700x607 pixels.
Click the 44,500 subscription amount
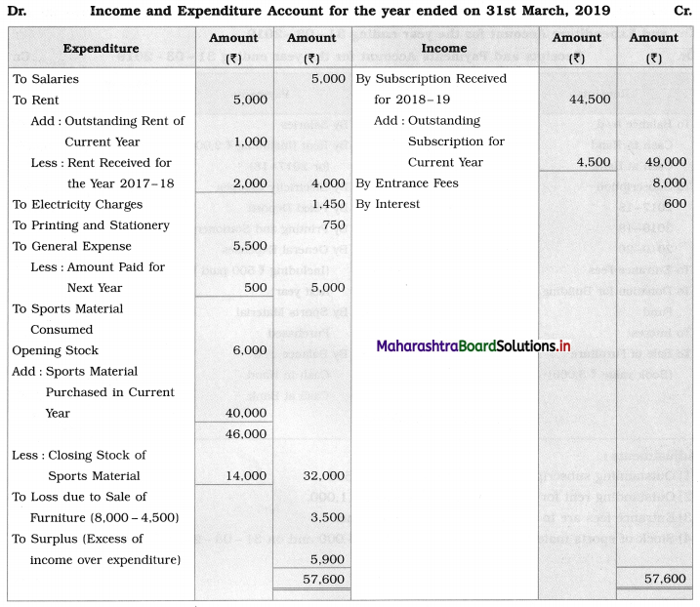coord(590,100)
